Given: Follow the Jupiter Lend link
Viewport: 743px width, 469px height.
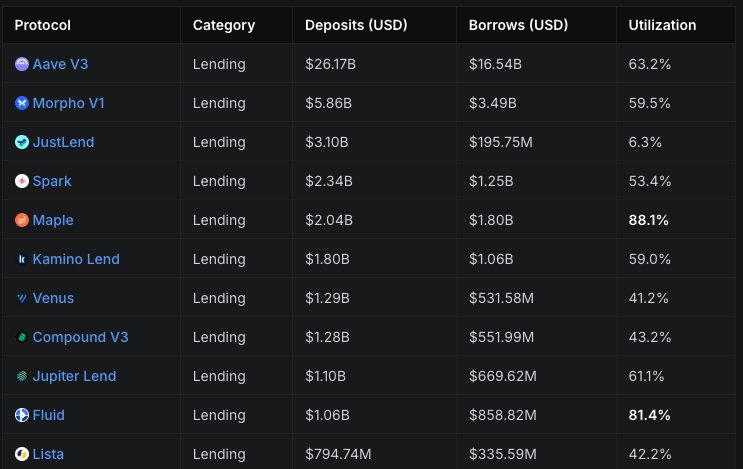Looking at the screenshot, I should pos(74,376).
